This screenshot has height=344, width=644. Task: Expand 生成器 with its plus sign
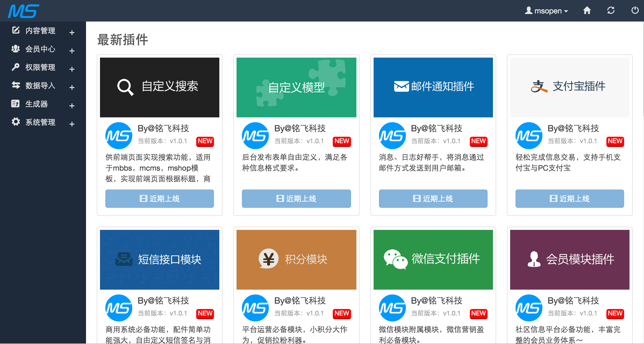[x=72, y=106]
